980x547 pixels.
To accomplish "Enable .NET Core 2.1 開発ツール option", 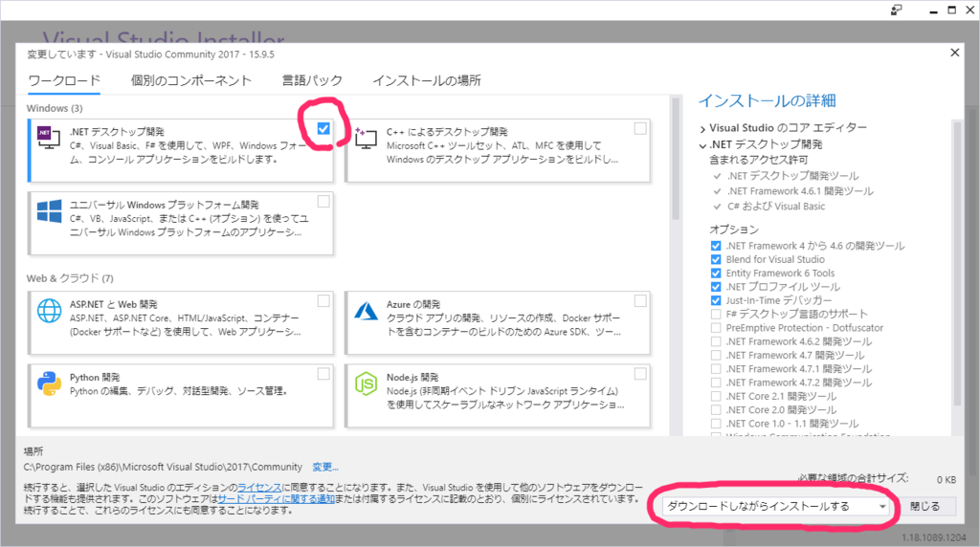I will pyautogui.click(x=716, y=397).
